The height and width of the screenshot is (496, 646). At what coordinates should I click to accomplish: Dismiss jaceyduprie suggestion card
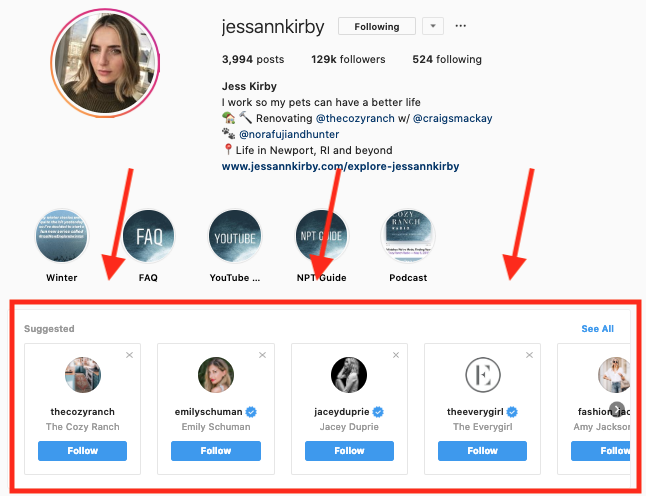point(396,355)
